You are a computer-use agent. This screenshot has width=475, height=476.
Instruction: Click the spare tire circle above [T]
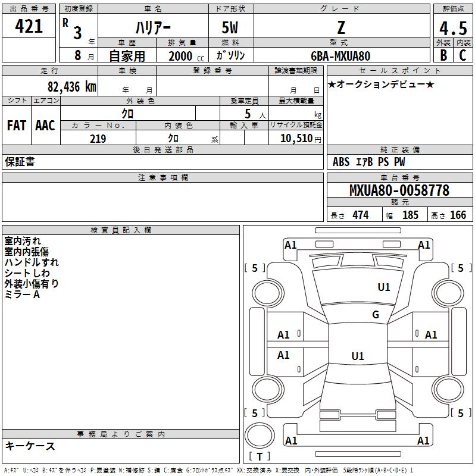260,437
